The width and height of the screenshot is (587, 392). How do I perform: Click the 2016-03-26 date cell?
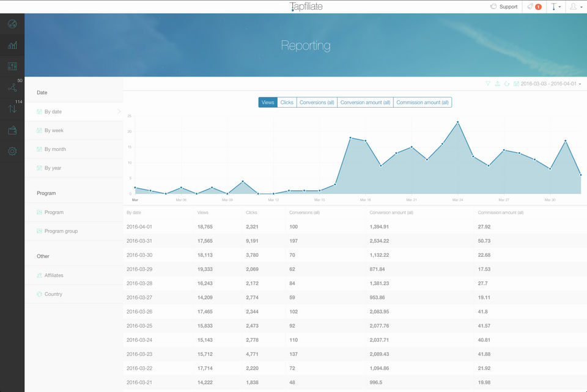(139, 311)
